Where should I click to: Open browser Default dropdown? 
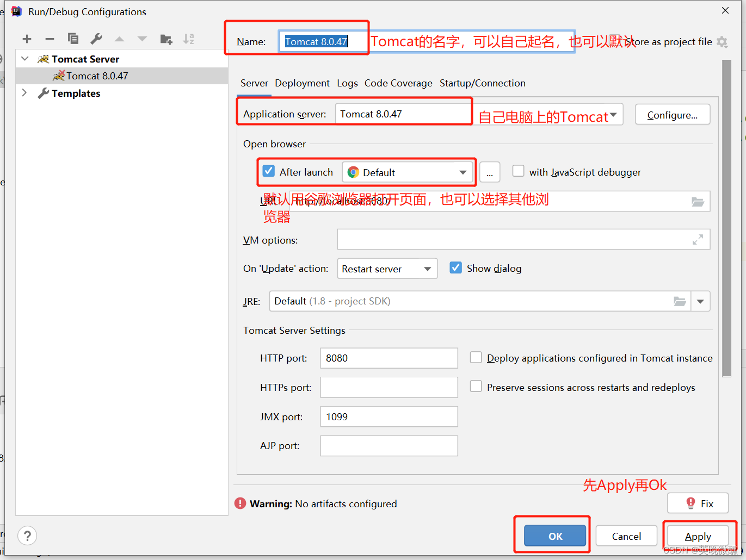point(408,172)
